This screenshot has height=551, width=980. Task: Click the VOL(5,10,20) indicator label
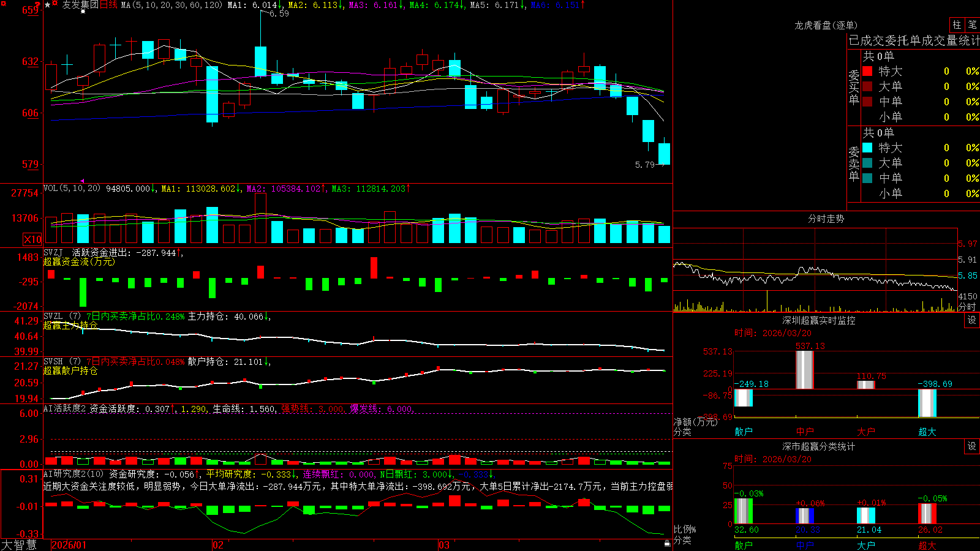(72, 188)
